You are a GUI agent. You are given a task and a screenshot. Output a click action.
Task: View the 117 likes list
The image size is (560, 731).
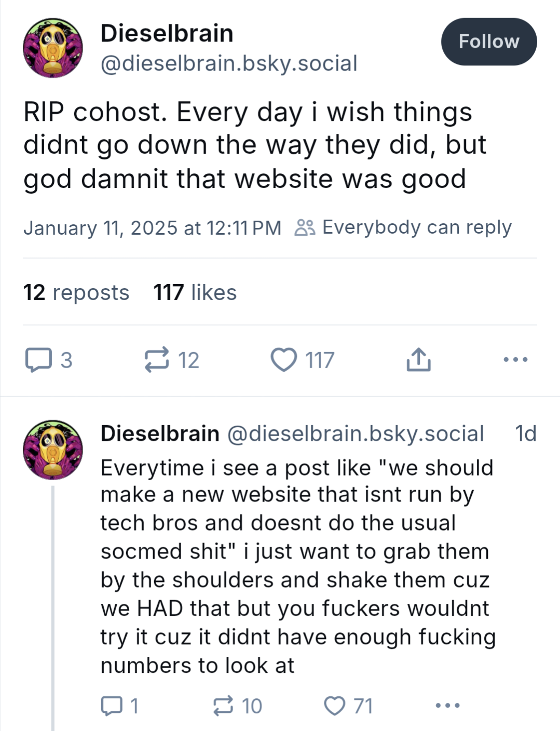coord(195,293)
